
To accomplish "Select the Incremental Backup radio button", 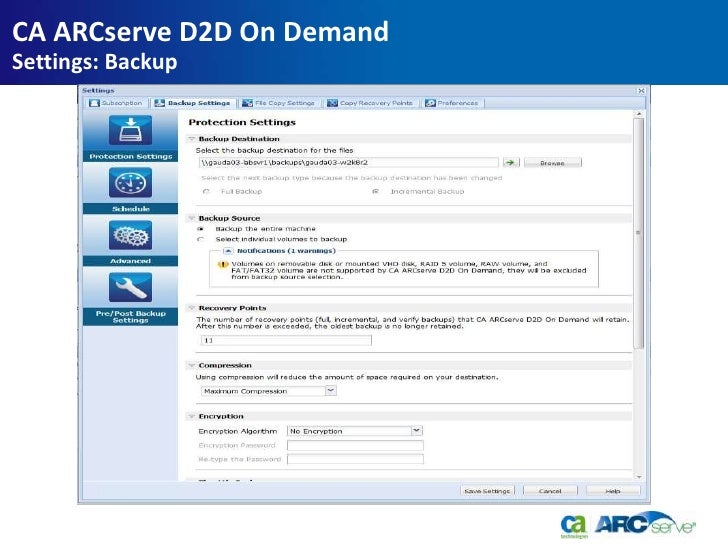I will point(376,191).
